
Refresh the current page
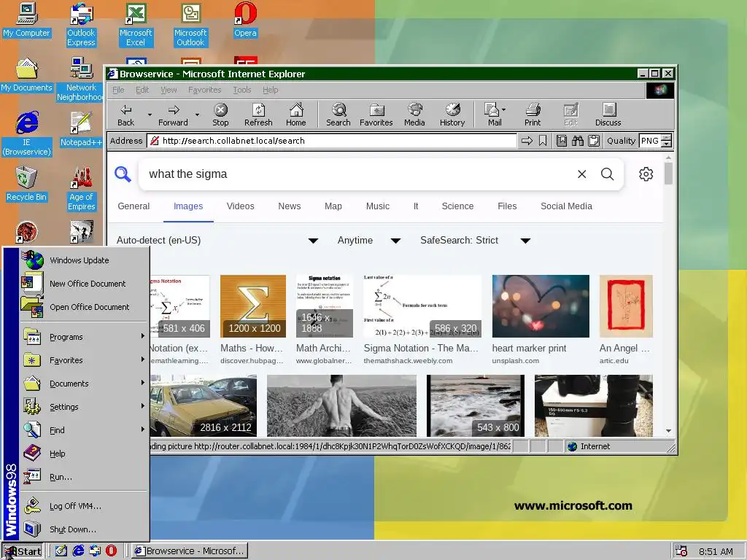[x=258, y=114]
